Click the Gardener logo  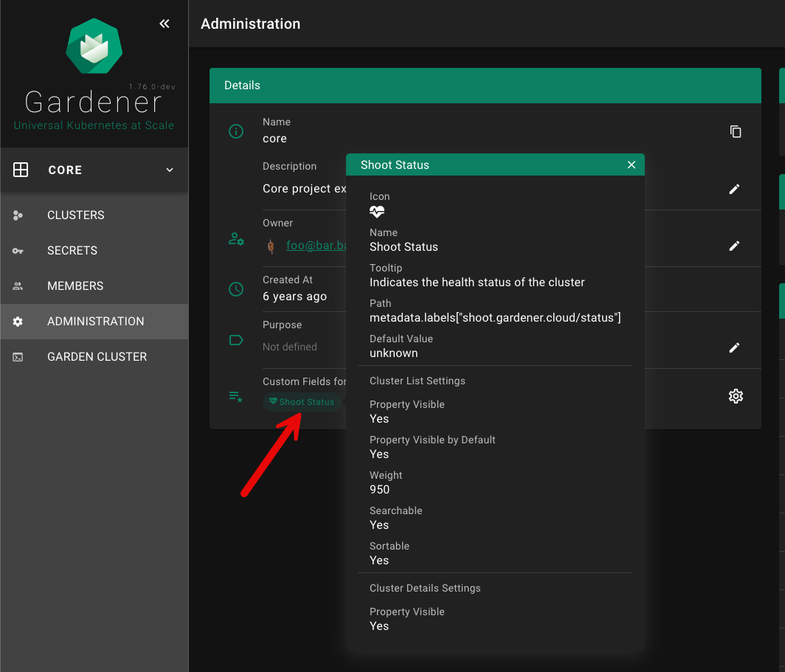94,46
